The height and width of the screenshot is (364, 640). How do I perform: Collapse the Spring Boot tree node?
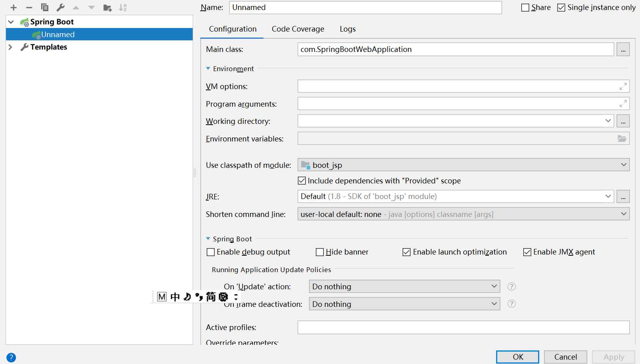[11, 22]
